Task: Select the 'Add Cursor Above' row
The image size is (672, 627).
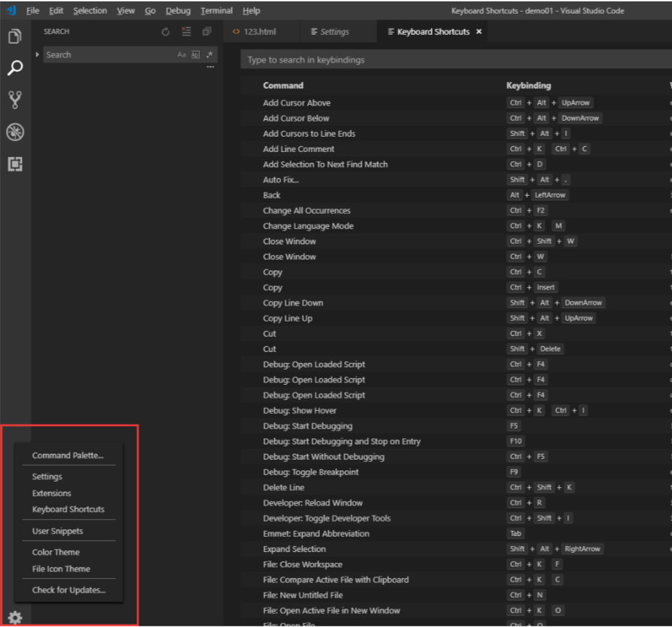Action: pos(456,103)
